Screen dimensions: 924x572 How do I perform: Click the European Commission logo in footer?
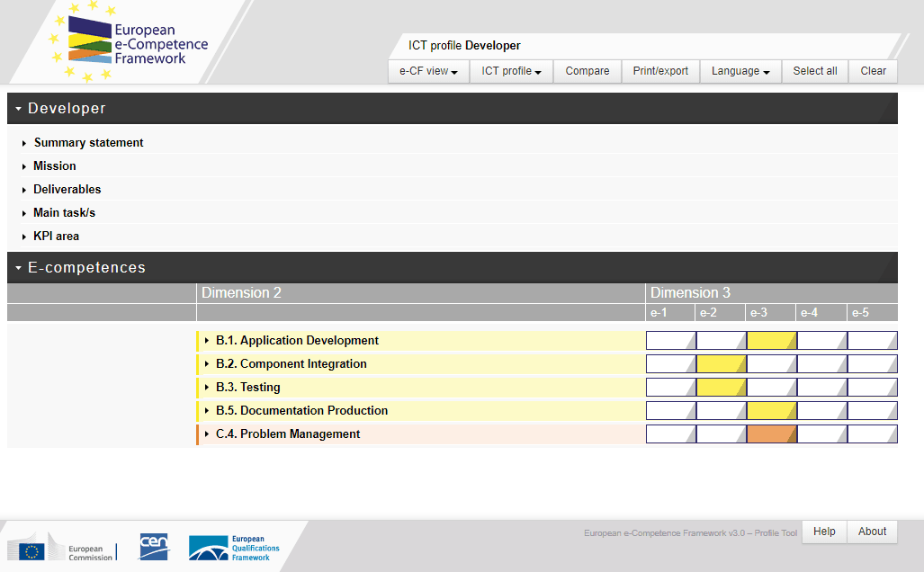pyautogui.click(x=61, y=550)
